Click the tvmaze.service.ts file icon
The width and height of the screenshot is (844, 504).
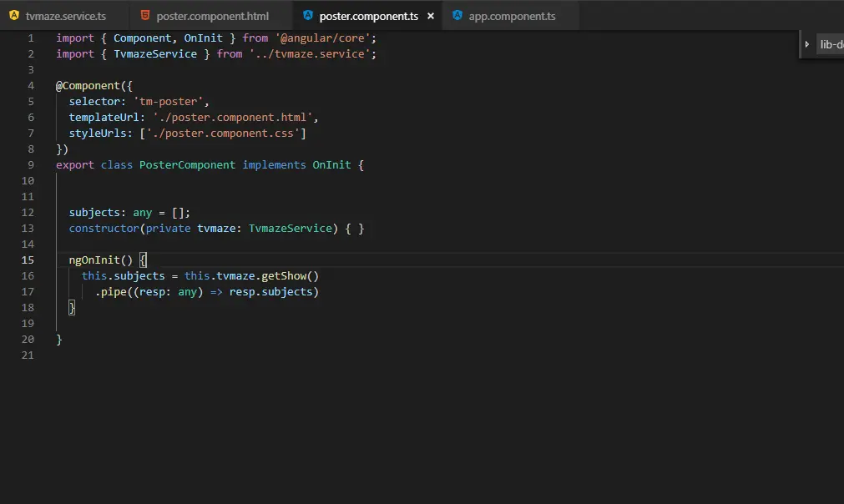click(14, 16)
